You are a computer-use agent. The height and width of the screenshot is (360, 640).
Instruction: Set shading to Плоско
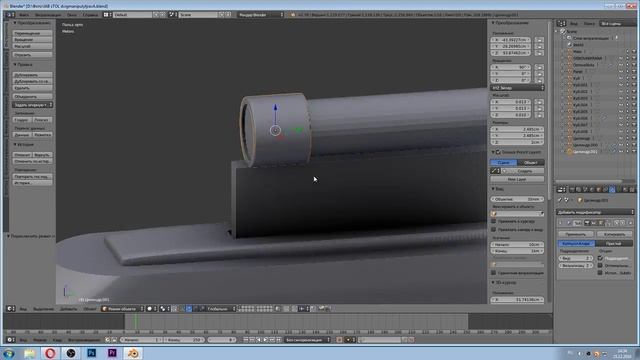42,120
